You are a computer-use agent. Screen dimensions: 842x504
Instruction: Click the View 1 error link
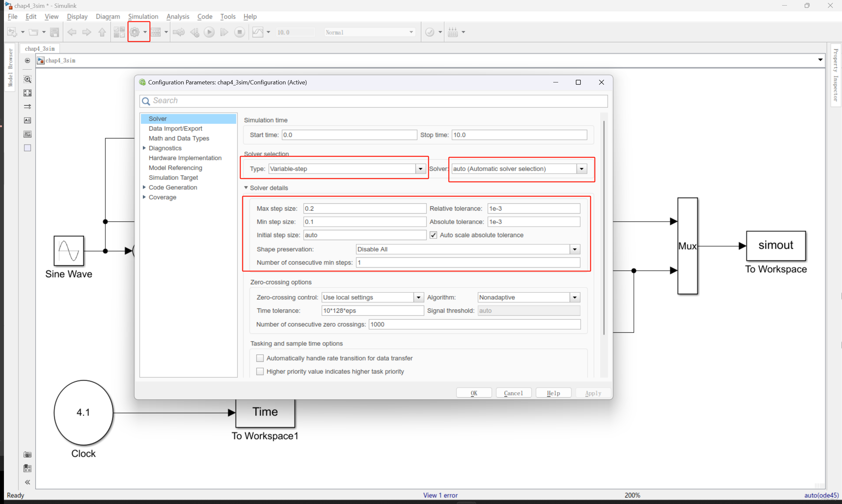[440, 495]
